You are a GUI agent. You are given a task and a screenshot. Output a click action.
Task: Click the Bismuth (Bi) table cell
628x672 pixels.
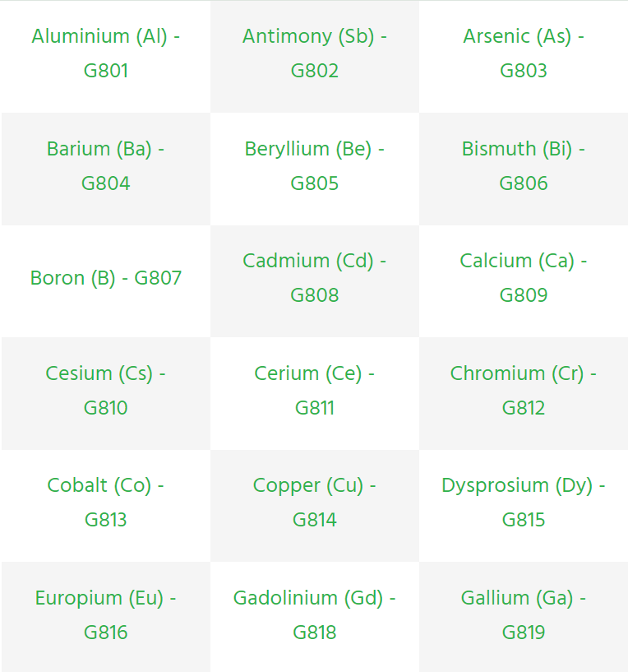click(x=524, y=169)
